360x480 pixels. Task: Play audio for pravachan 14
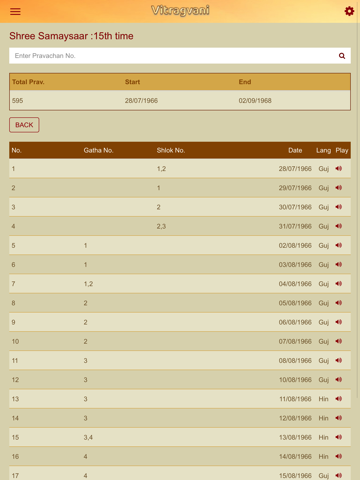point(339,418)
